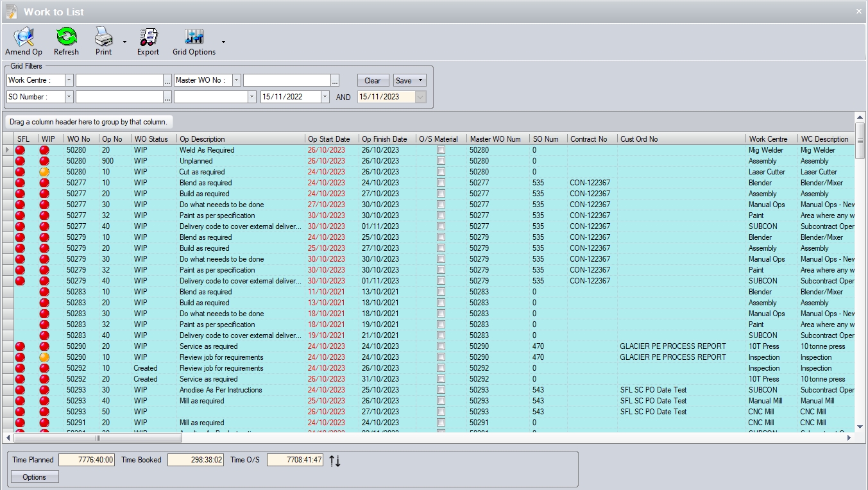Click the WO Status column header
The image size is (868, 490).
(151, 139)
